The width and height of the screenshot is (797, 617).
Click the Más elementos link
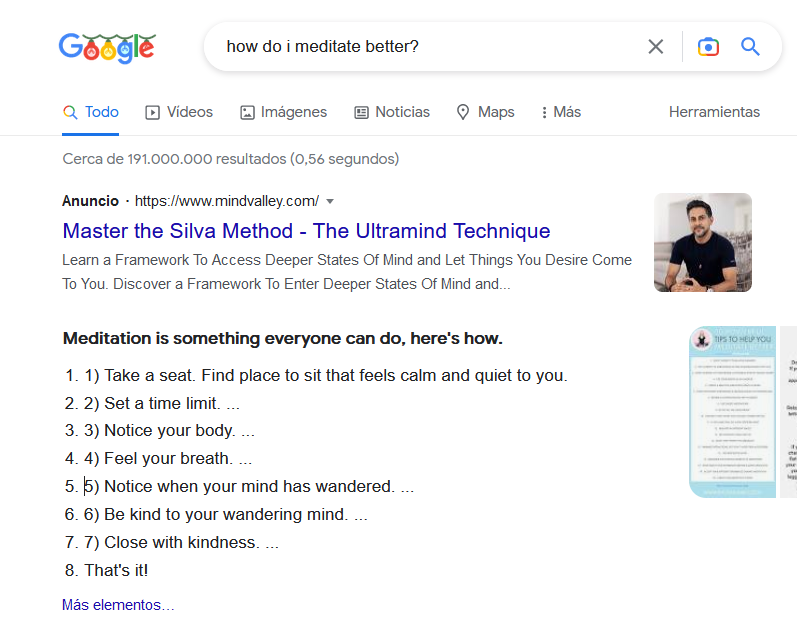118,605
